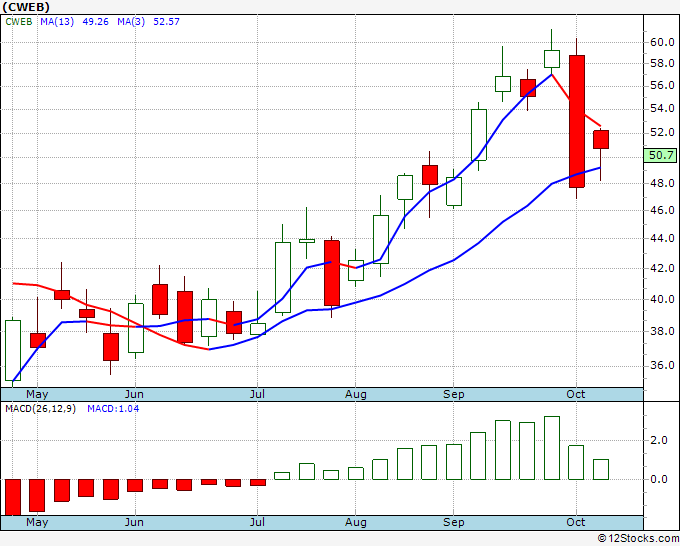
Task: Click the MA(13) value 49.26
Action: (95, 22)
